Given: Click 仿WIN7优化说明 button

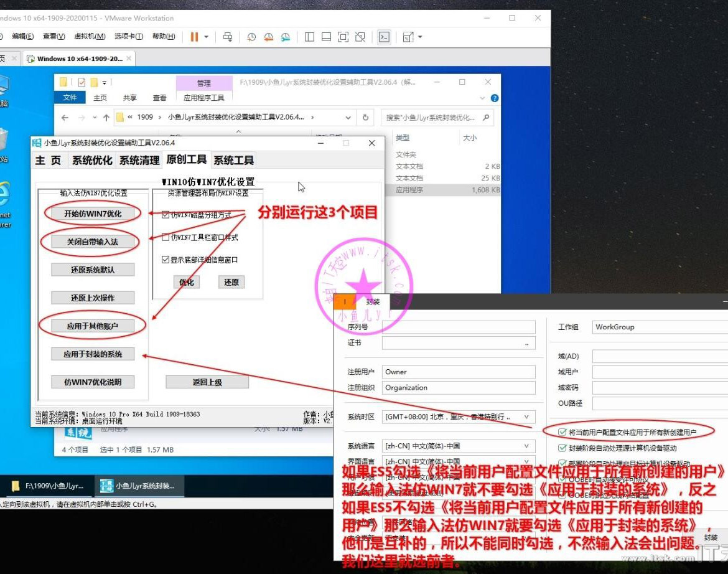Looking at the screenshot, I should [92, 382].
